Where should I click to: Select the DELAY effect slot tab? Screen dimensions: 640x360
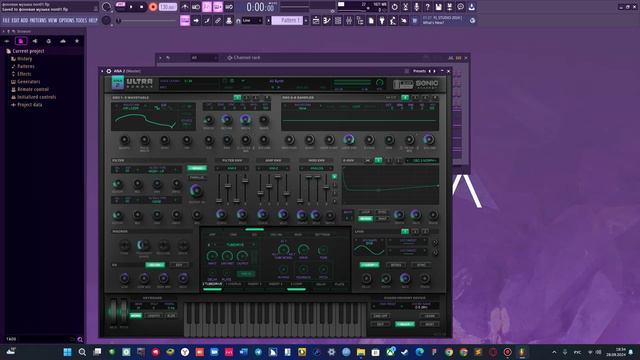click(321, 284)
